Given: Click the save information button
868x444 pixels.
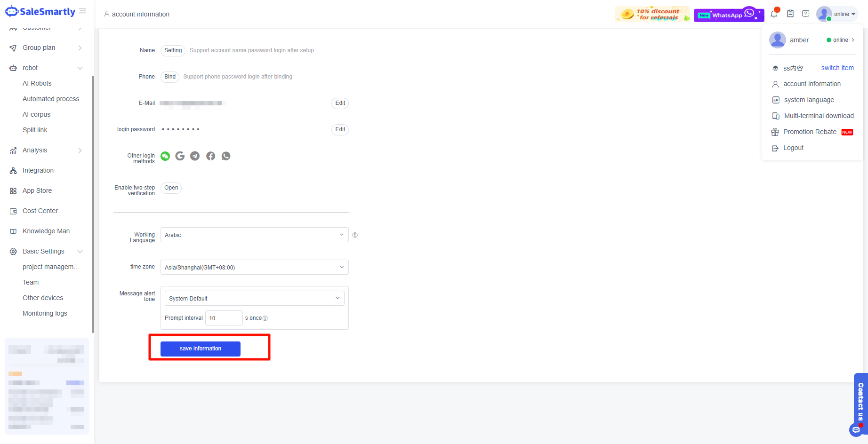Looking at the screenshot, I should click(x=201, y=349).
